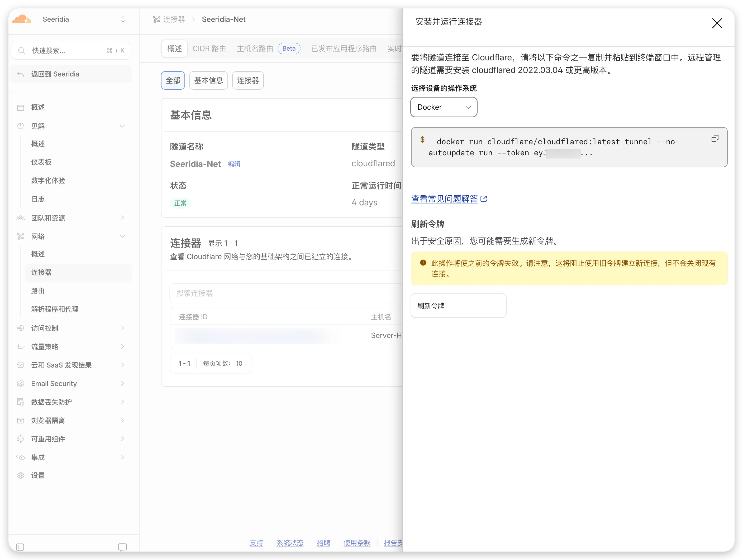Expand the 访问控制 sidebar section
743x560 pixels.
point(71,328)
